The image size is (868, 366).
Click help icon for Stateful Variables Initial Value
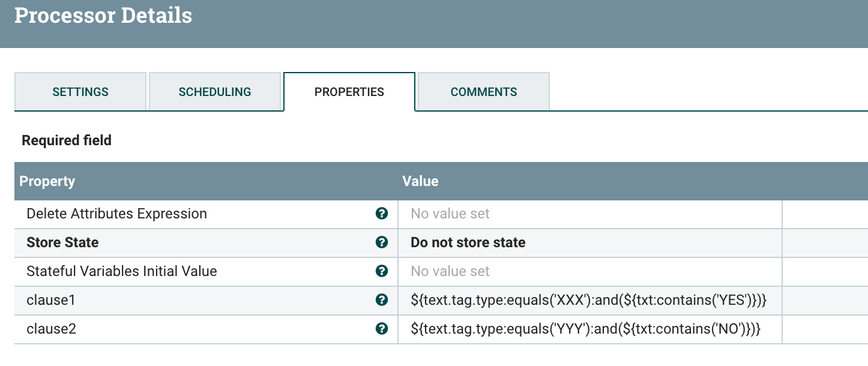[x=381, y=271]
